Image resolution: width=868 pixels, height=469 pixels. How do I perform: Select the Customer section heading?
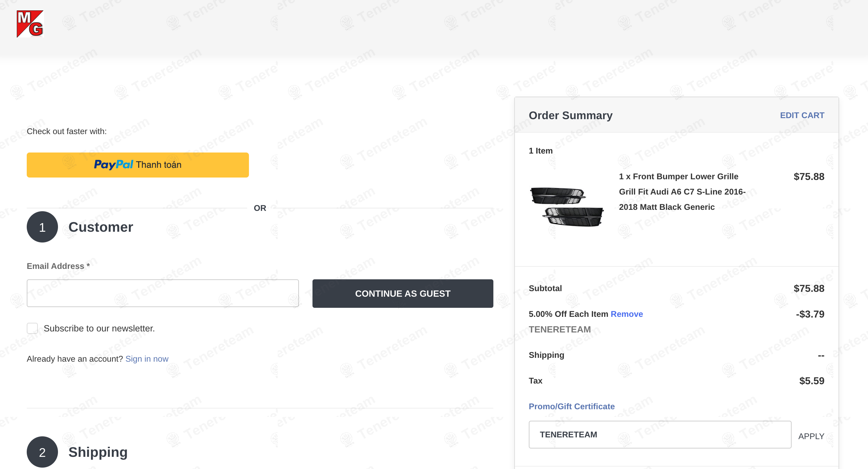(101, 227)
